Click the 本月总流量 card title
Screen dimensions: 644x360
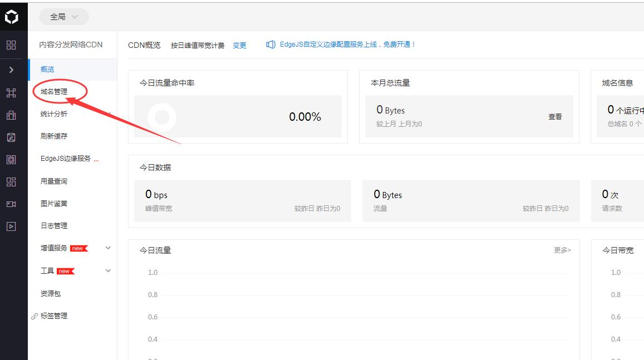pos(390,82)
